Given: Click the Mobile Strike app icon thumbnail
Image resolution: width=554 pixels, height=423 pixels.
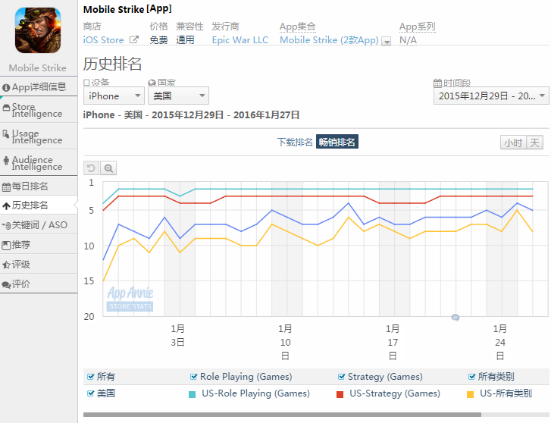Looking at the screenshot, I should [x=38, y=30].
